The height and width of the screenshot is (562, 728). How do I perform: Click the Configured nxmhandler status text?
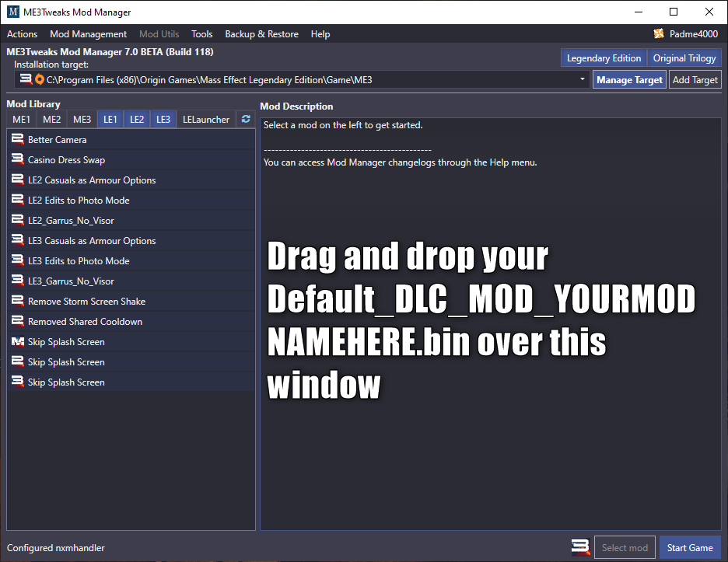(56, 547)
